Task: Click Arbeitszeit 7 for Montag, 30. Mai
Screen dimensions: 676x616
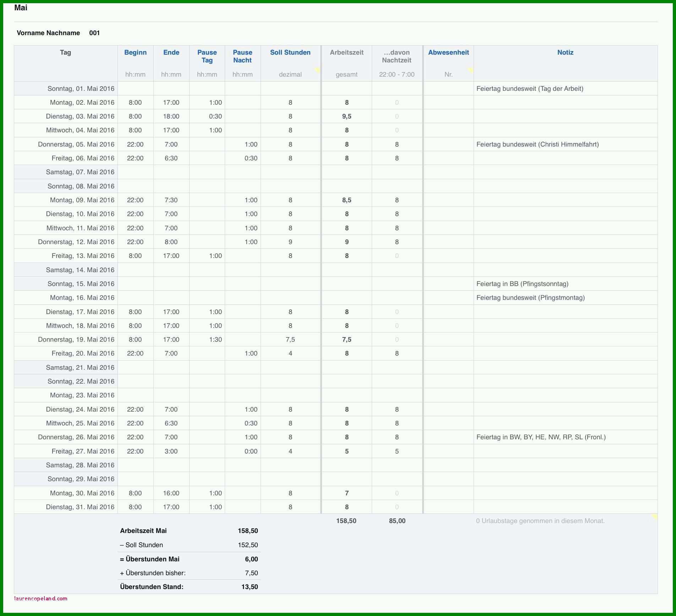Action: [347, 493]
